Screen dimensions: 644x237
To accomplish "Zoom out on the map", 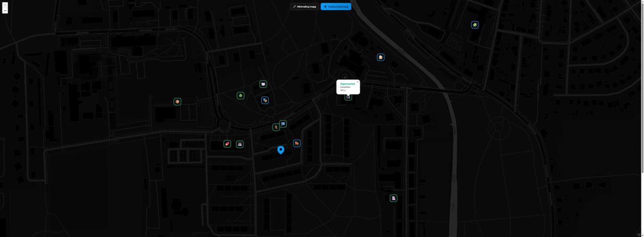I will [5, 11].
